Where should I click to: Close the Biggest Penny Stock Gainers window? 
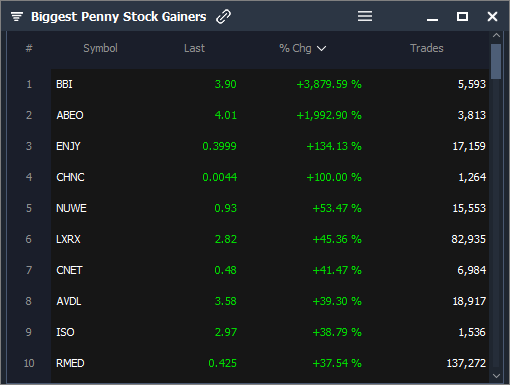(x=492, y=17)
